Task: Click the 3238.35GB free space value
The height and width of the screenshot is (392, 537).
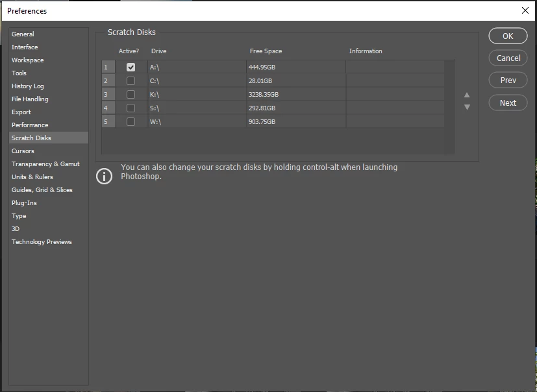Action: click(x=264, y=95)
